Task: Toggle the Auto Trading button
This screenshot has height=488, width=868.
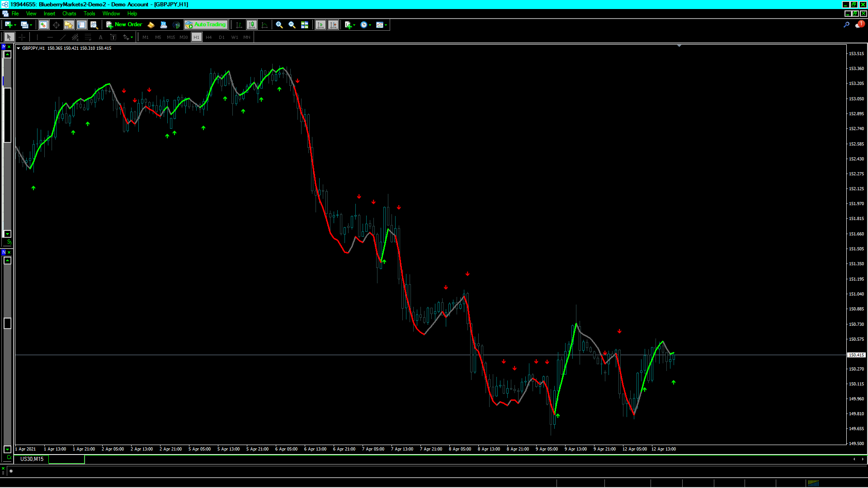Action: pyautogui.click(x=206, y=25)
